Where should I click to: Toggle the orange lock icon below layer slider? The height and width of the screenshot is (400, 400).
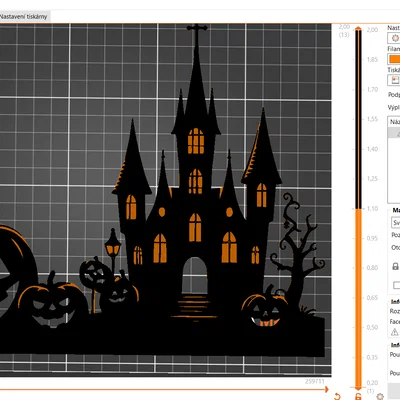(x=358, y=396)
